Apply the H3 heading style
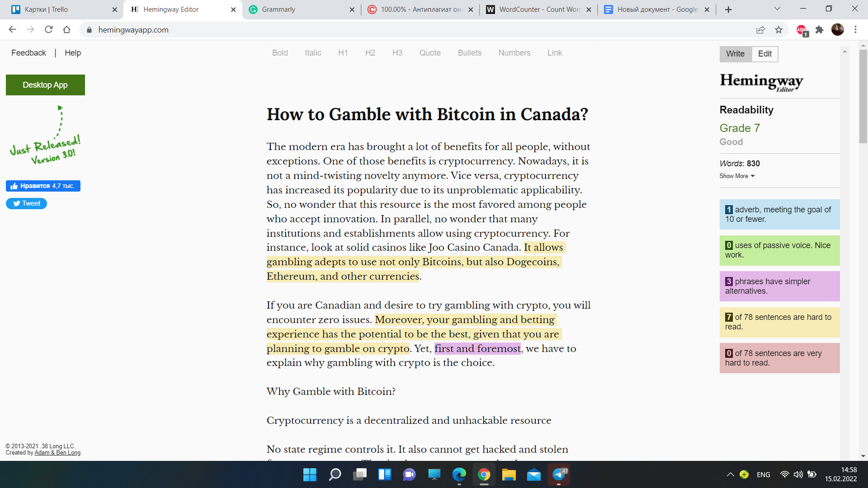Screen dimensions: 868x488 pyautogui.click(x=397, y=53)
